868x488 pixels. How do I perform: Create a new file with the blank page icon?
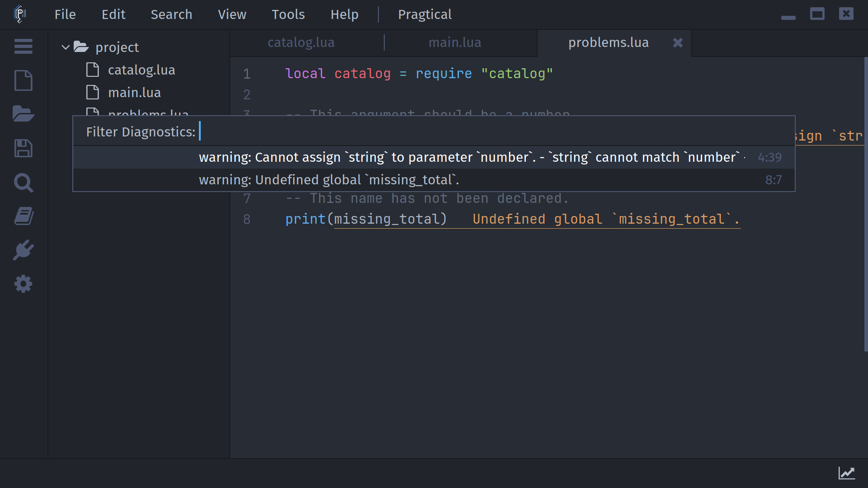[23, 80]
